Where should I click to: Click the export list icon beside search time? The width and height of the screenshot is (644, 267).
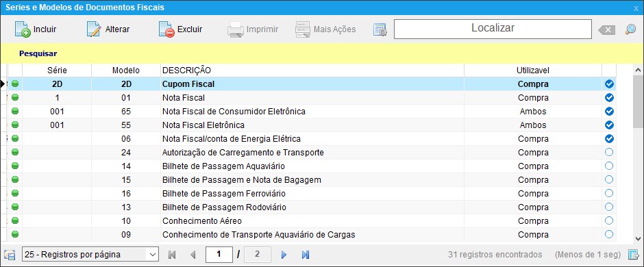click(633, 254)
